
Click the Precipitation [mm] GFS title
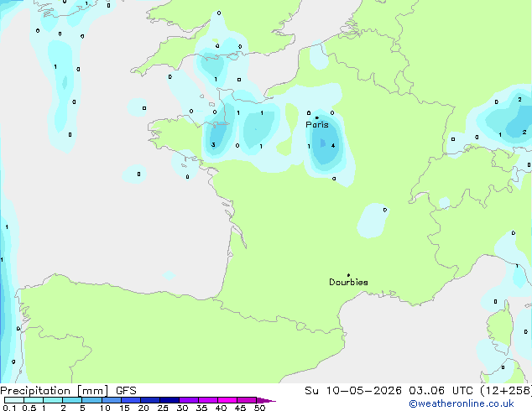(68, 390)
